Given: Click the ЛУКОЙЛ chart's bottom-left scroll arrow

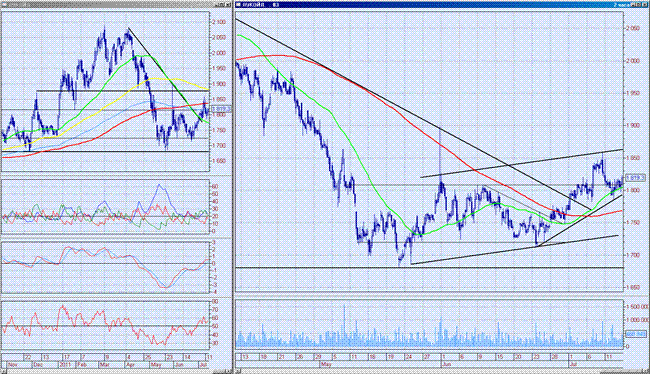Looking at the screenshot, I should 238,371.
